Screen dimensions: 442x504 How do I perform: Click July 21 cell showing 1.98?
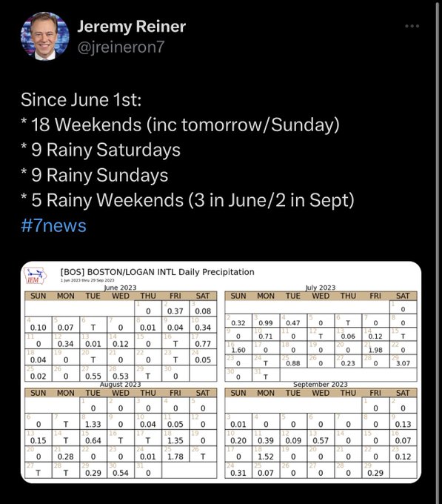[x=375, y=348]
